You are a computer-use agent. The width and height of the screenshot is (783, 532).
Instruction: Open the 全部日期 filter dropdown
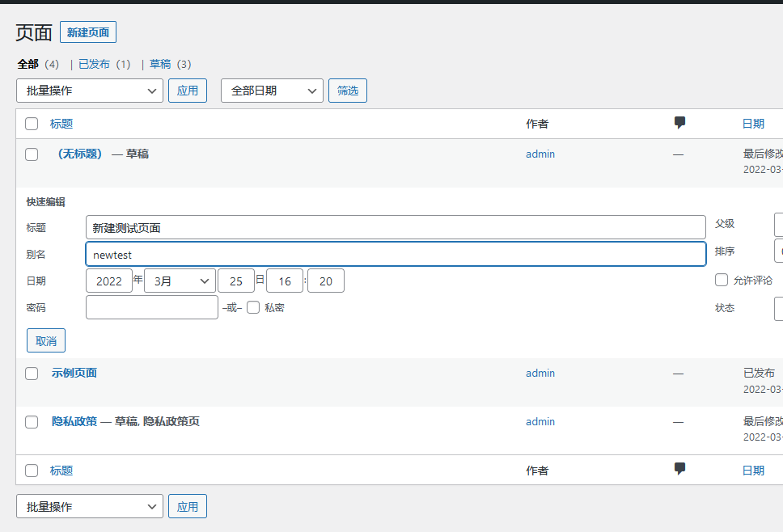pos(272,91)
